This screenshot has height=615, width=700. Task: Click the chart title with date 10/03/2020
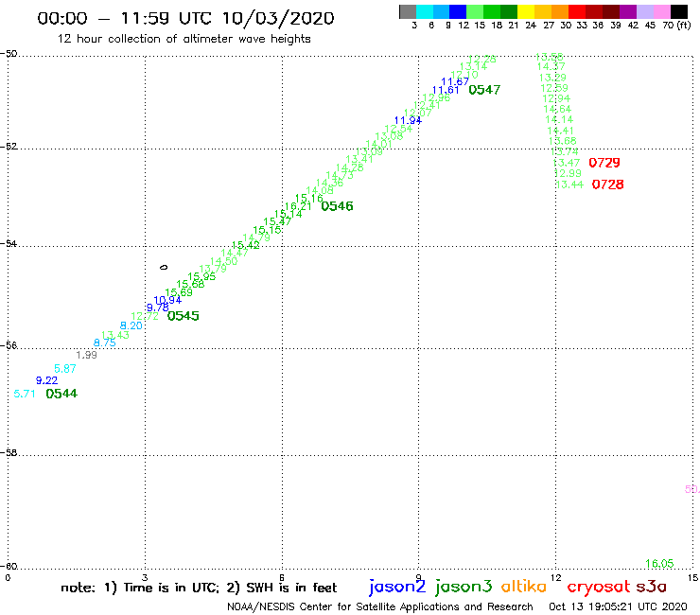[x=185, y=18]
